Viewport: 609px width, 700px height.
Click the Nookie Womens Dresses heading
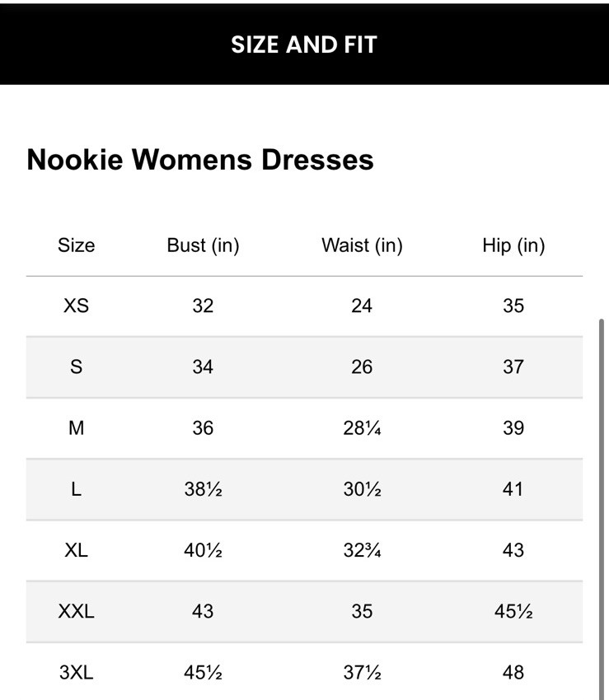200,160
